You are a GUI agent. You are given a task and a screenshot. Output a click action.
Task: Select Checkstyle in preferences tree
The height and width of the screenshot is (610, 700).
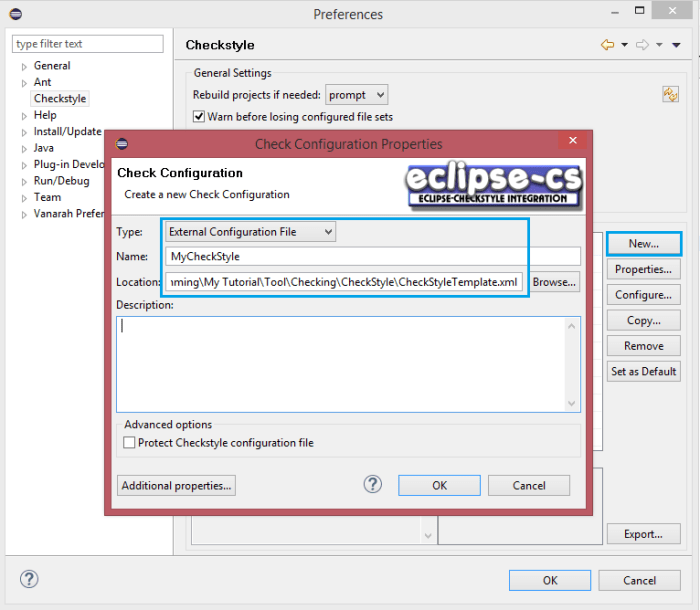60,98
